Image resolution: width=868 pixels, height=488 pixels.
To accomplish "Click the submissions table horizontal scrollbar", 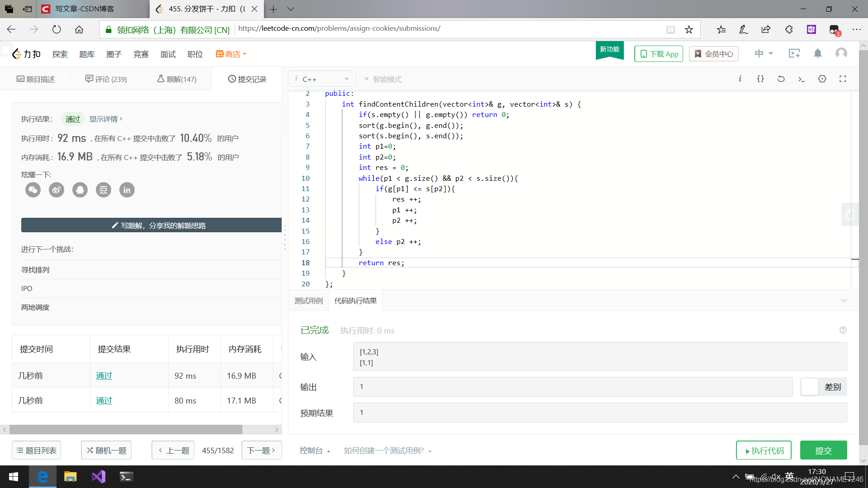I will (126, 429).
